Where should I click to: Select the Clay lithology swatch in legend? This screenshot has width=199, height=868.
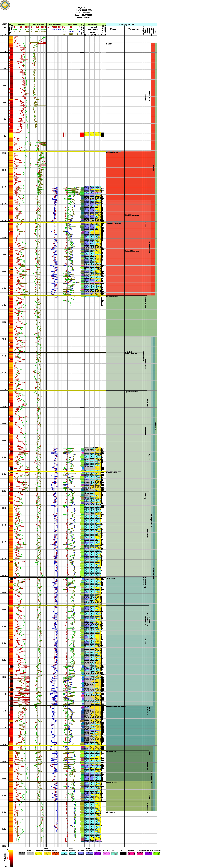click(x=22, y=853)
